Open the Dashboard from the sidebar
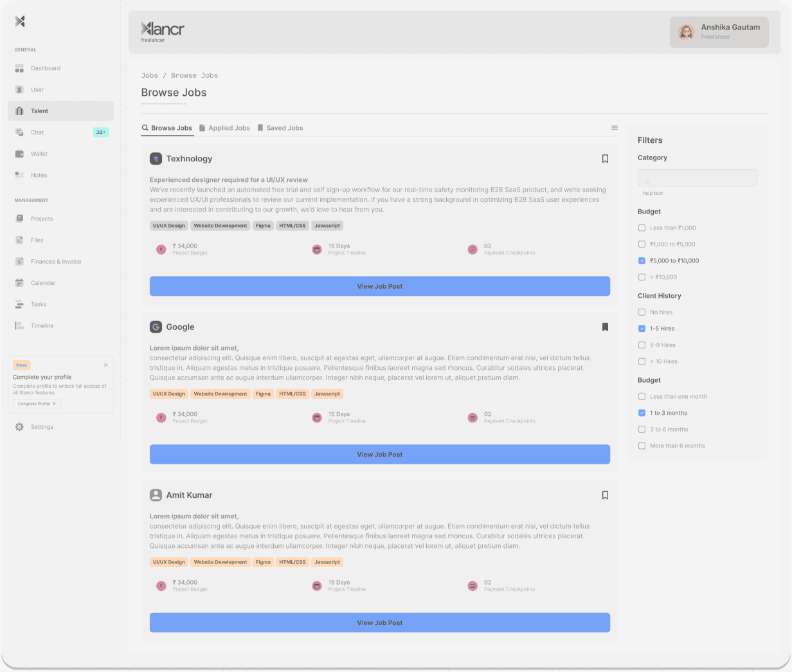The height and width of the screenshot is (672, 792). [x=46, y=68]
